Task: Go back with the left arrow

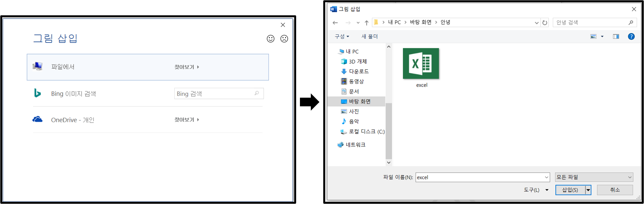Action: [x=335, y=23]
